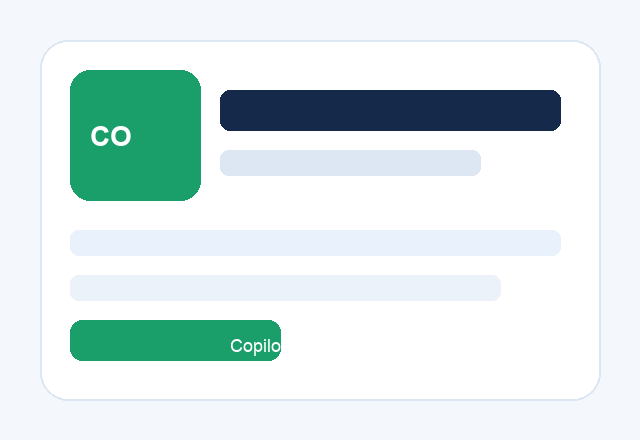Click the green Copilo button
640x440 pixels.
pos(176,340)
